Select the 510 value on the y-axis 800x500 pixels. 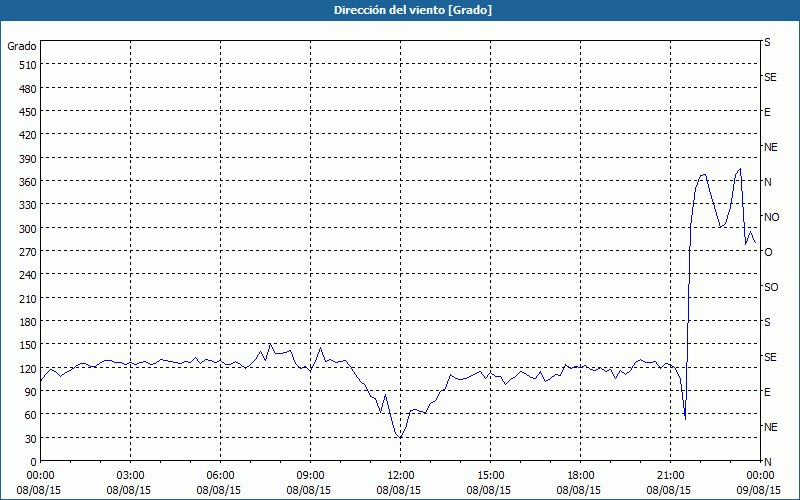[x=28, y=65]
